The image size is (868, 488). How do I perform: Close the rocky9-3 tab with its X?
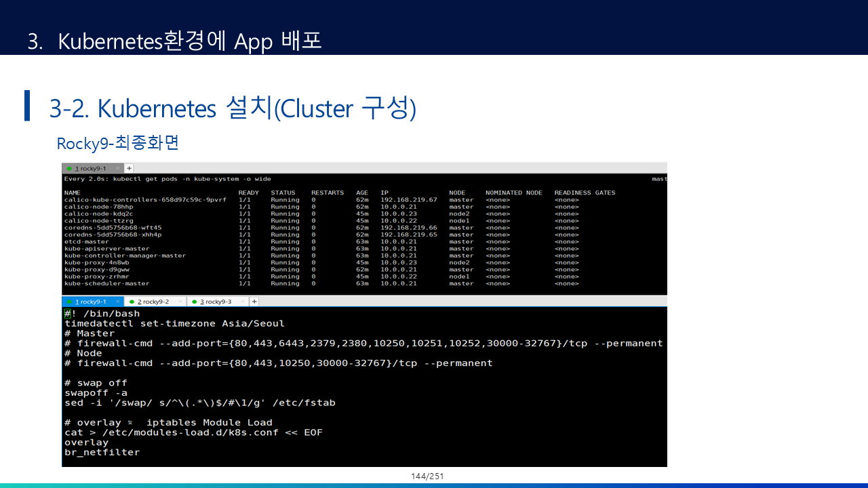[242, 302]
